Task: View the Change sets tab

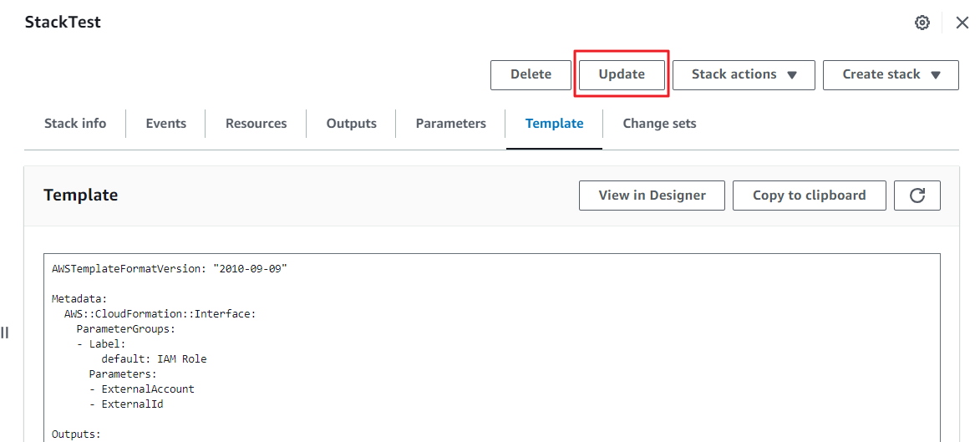Action: point(659,124)
